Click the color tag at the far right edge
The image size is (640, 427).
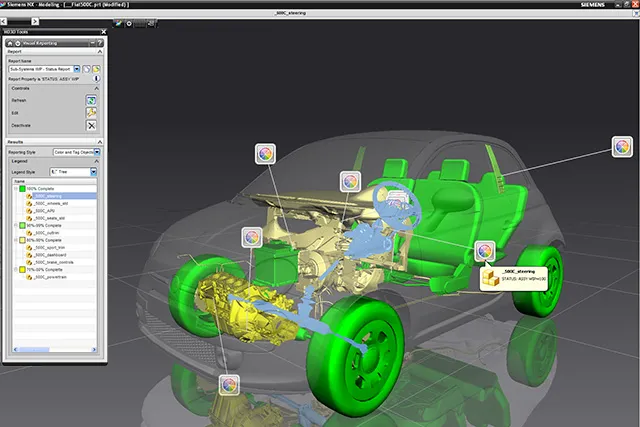click(622, 147)
